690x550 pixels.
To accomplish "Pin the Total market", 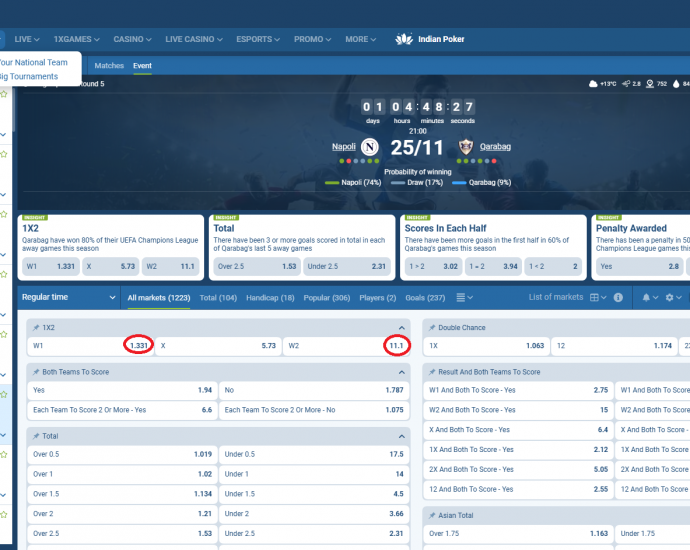I will (x=36, y=436).
